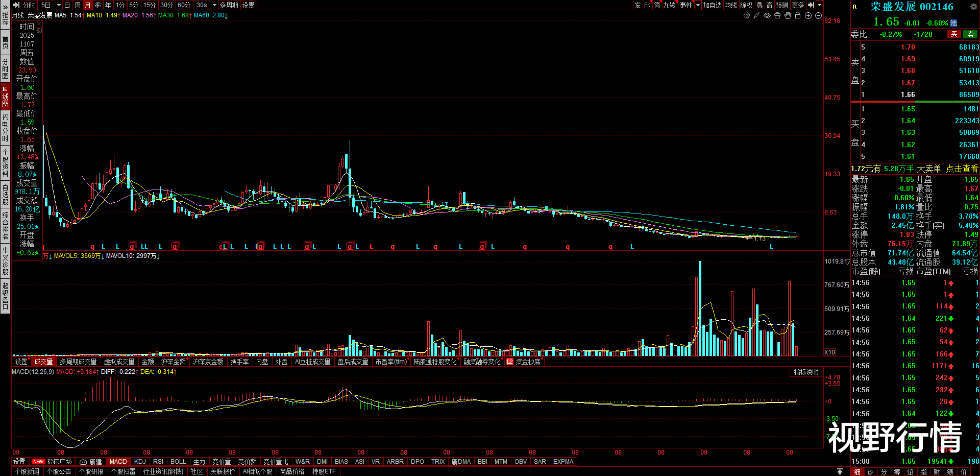
Task: Click the green MA30 legend label
Action: coord(175,15)
